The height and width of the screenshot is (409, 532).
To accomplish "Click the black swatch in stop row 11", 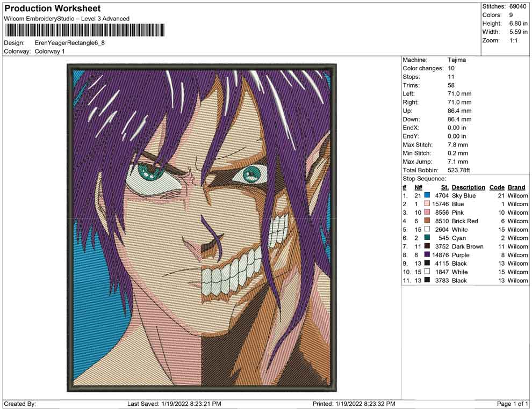I will click(427, 280).
